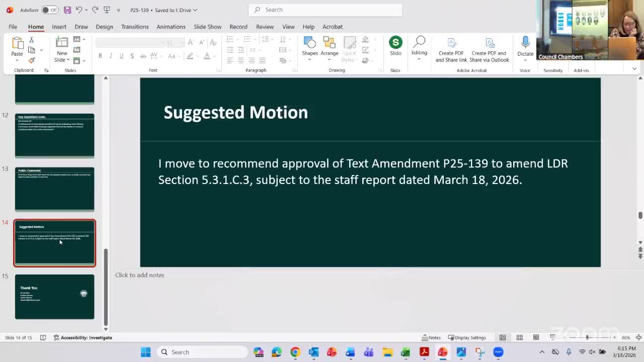Image resolution: width=644 pixels, height=362 pixels.
Task: Open Zoom from the taskbar
Action: [498, 352]
